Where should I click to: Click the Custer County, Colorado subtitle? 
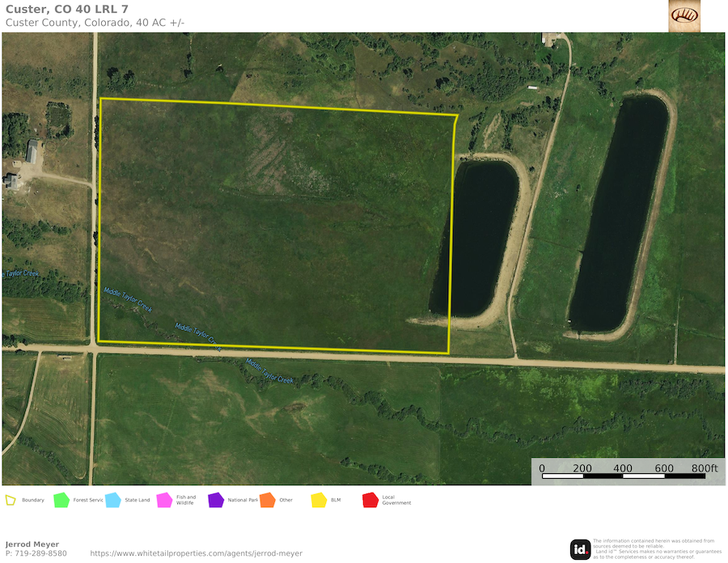pos(95,22)
